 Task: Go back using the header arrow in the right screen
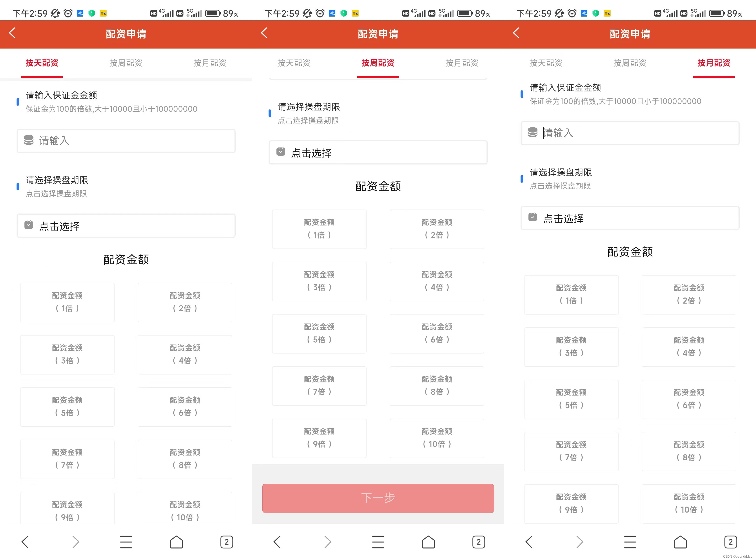(516, 33)
